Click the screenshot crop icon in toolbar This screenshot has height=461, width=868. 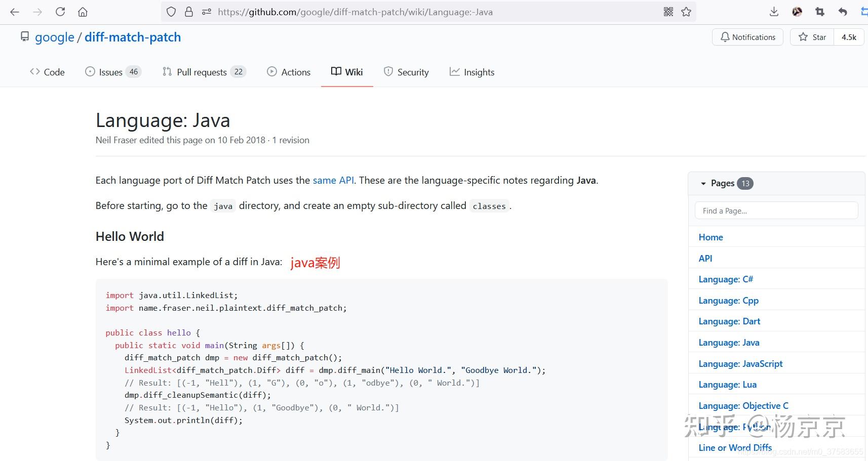coord(820,12)
